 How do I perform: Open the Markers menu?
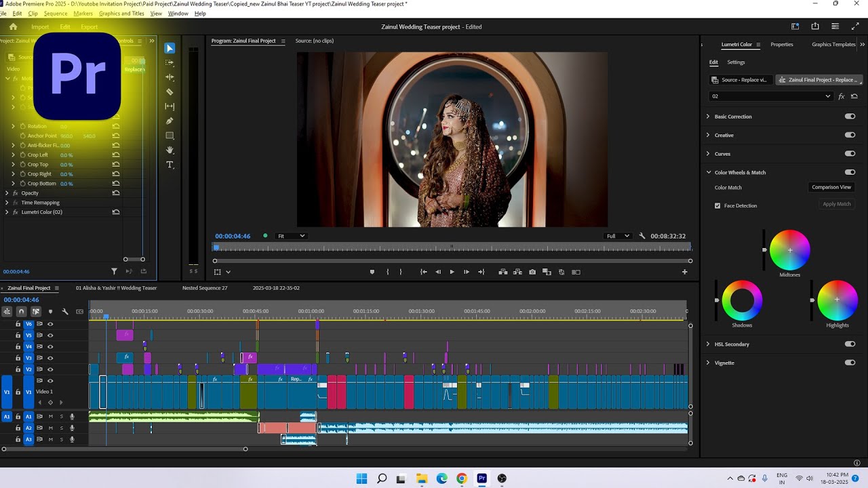point(83,14)
